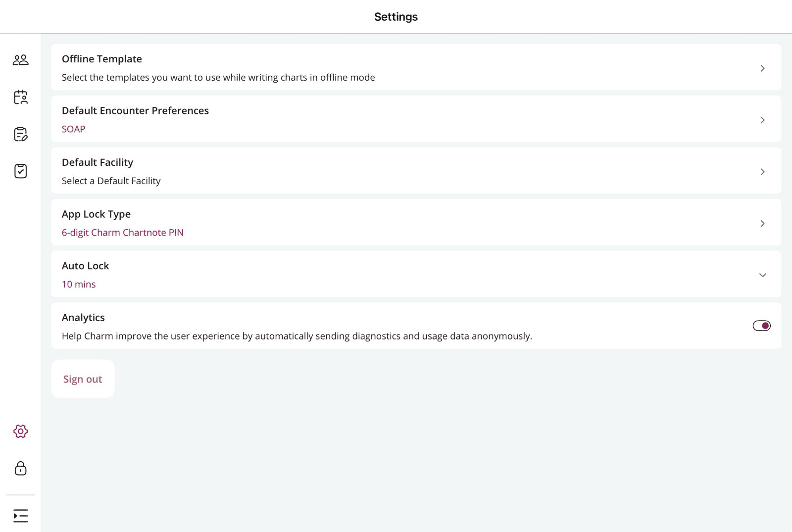Open the Default Facility chevron
The width and height of the screenshot is (792, 532).
762,172
